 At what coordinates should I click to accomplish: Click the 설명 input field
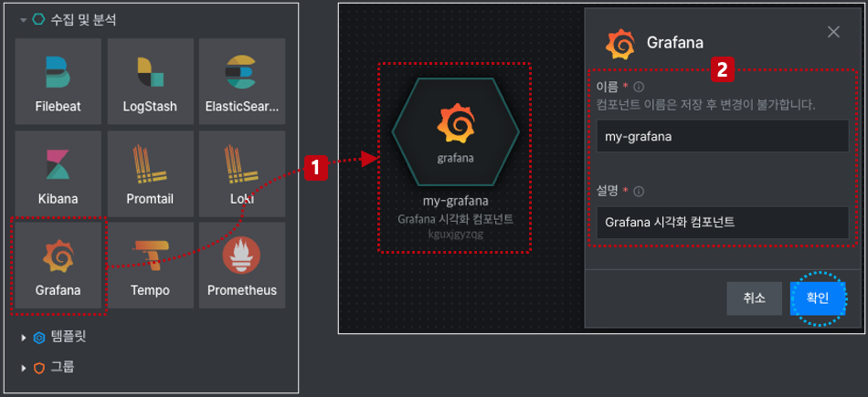click(723, 223)
